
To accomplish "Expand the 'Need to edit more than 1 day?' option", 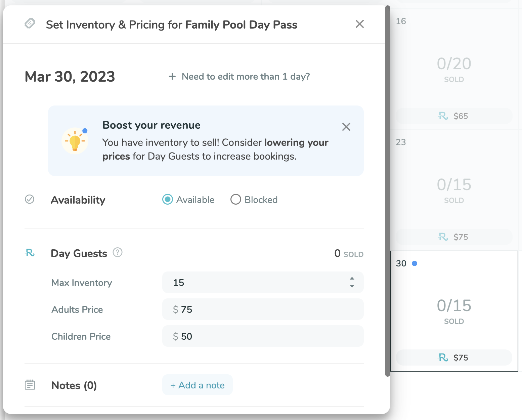I will pos(239,77).
